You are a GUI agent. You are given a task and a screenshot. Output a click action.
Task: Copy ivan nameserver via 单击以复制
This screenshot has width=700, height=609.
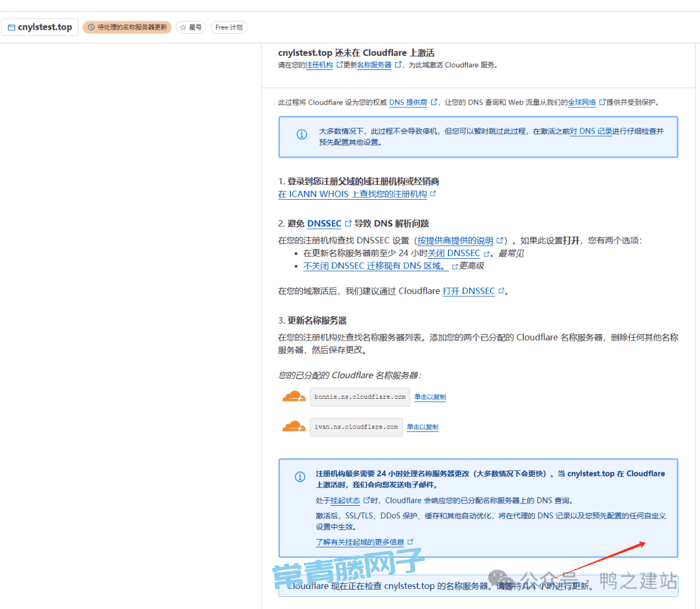[x=423, y=427]
